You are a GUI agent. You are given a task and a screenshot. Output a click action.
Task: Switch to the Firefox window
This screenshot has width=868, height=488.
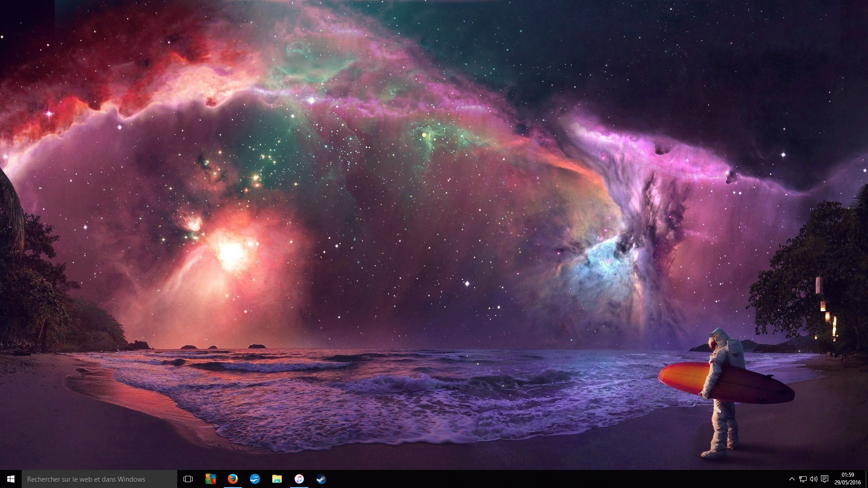(232, 479)
